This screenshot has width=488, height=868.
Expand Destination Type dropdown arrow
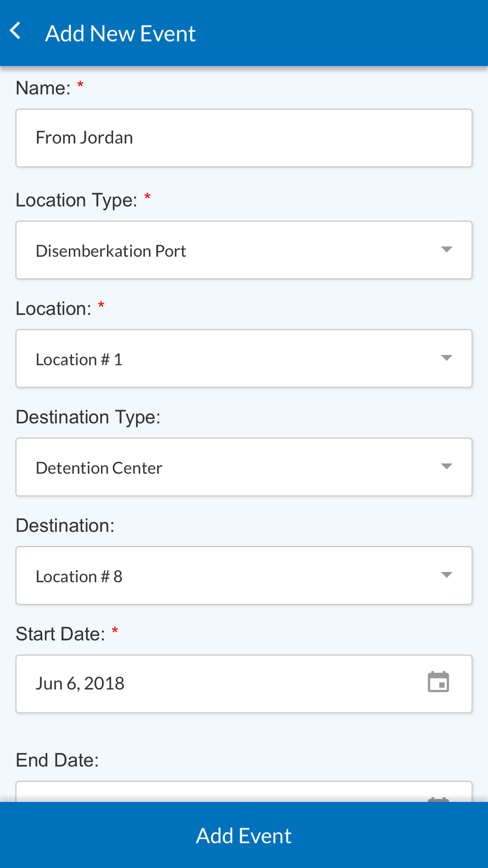coord(447,466)
